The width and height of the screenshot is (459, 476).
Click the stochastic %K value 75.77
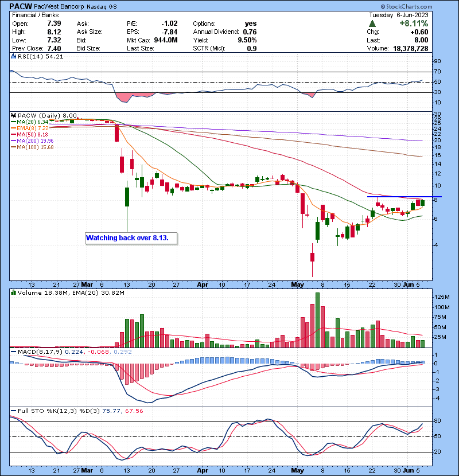[111, 411]
